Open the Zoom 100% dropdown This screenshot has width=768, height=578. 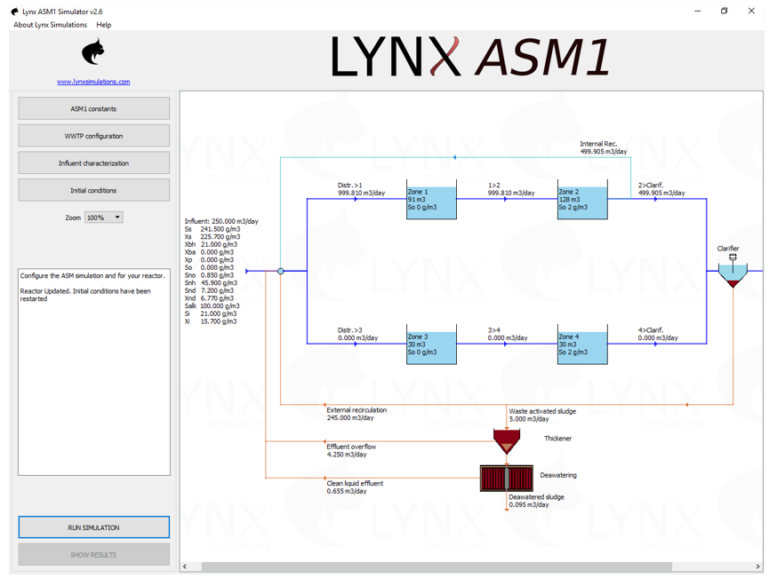103,217
